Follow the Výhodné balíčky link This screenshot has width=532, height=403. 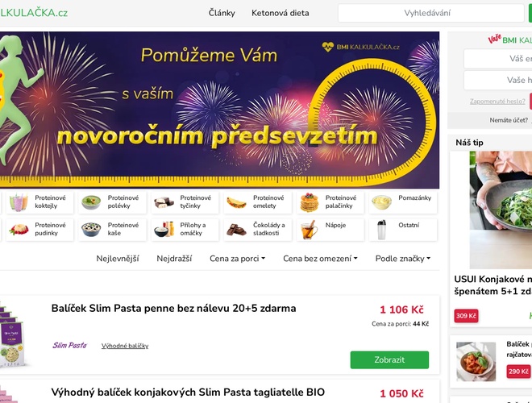point(125,346)
